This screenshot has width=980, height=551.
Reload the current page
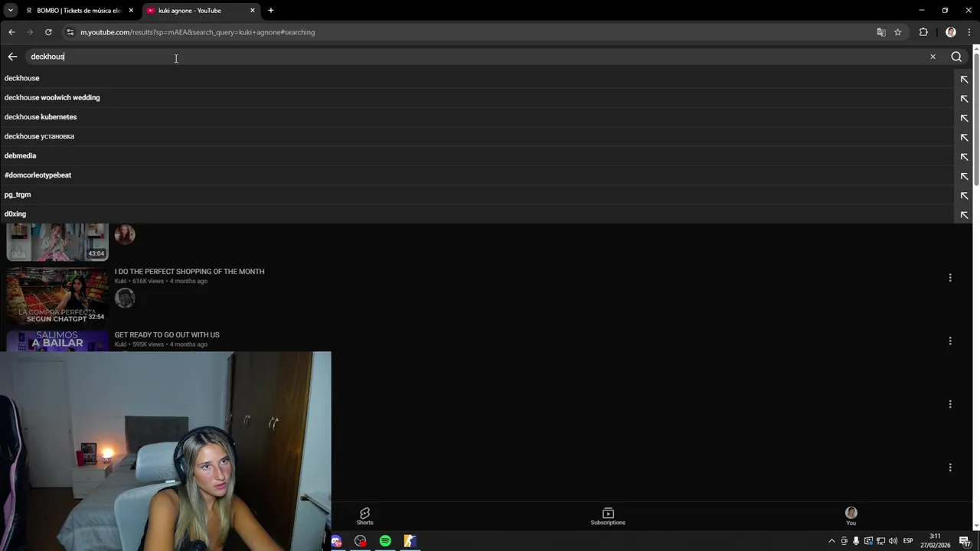pos(48,32)
